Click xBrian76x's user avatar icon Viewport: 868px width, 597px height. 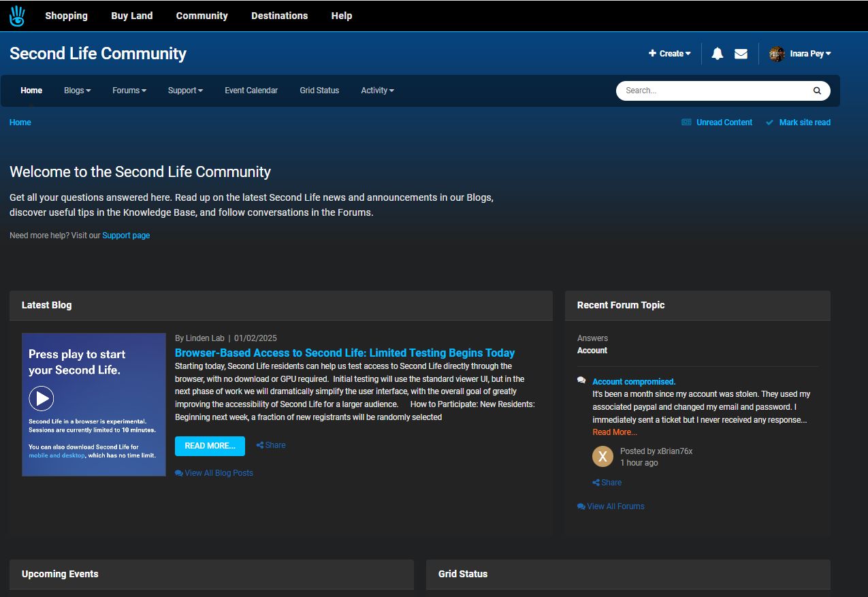coord(602,456)
